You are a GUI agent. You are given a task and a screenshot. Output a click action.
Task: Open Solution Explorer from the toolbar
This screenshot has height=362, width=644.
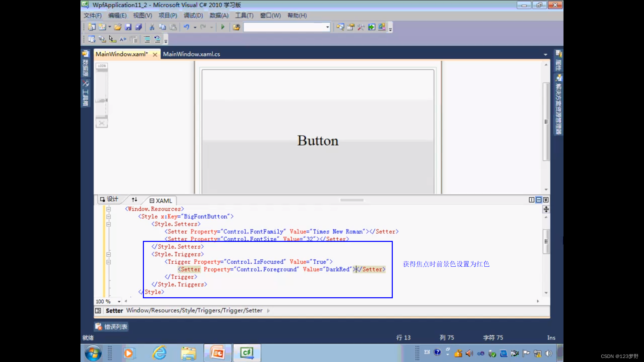[340, 27]
